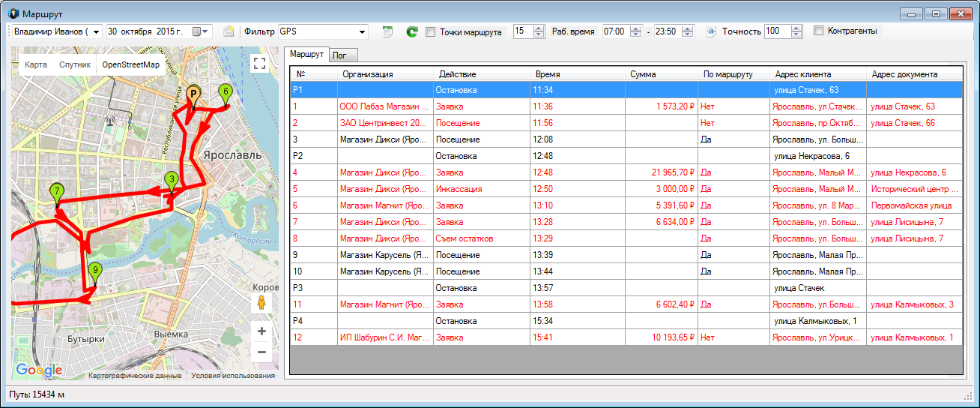Enable the Точки маршрута checkbox
The height and width of the screenshot is (408, 980).
point(430,31)
